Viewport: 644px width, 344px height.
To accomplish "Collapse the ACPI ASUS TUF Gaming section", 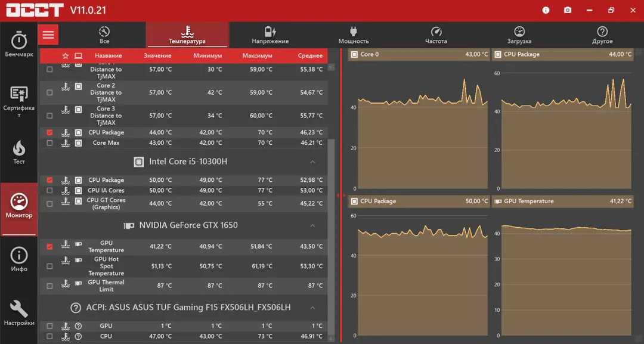I will point(312,308).
